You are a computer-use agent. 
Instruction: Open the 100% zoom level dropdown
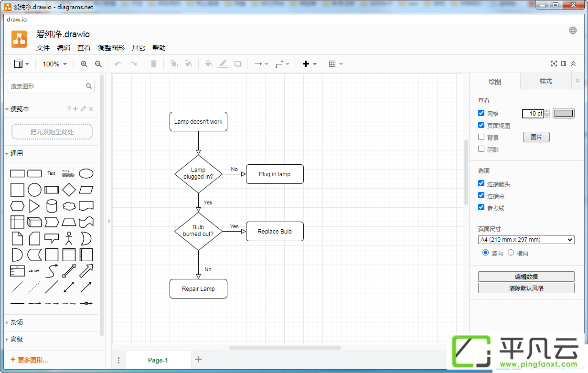tap(54, 64)
